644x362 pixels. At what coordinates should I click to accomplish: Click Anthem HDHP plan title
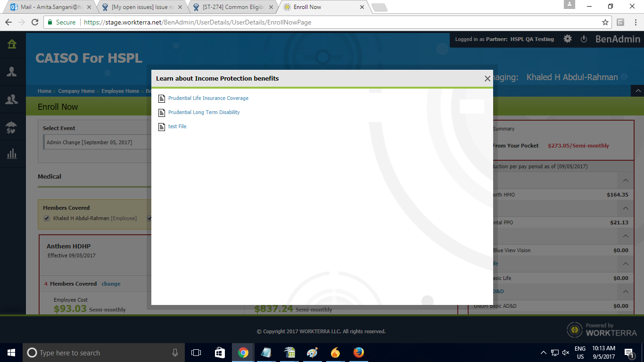pos(68,246)
